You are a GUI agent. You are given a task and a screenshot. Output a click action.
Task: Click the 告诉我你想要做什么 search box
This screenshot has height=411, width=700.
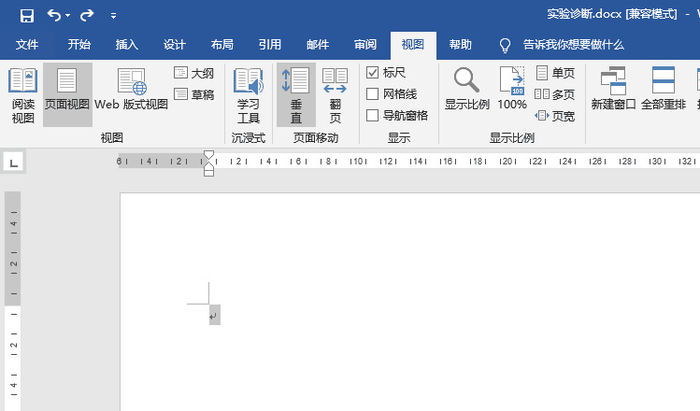(573, 45)
